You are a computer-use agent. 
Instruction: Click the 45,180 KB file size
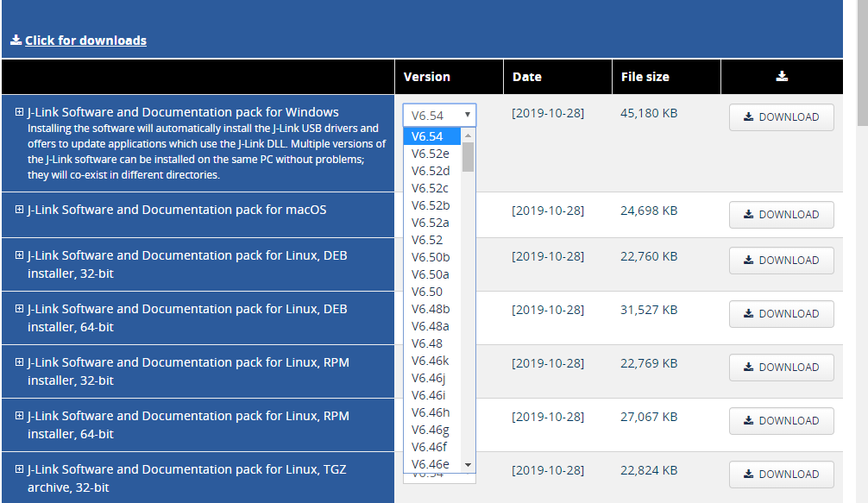tap(649, 113)
